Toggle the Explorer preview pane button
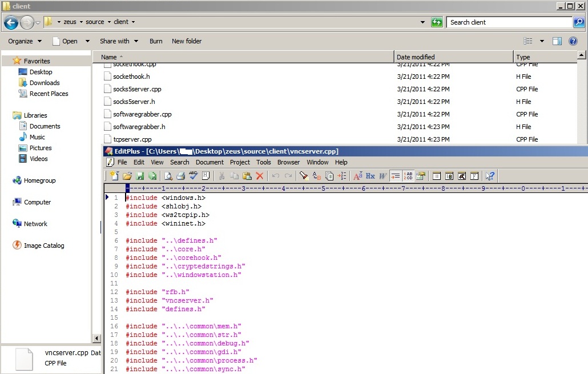Viewport: 588px width, 374px height. 557,41
